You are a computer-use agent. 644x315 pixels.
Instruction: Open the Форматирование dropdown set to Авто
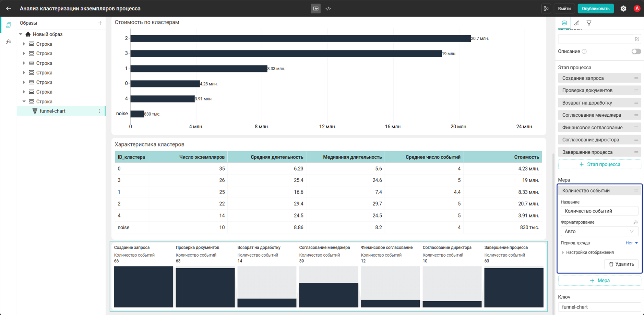pyautogui.click(x=599, y=231)
